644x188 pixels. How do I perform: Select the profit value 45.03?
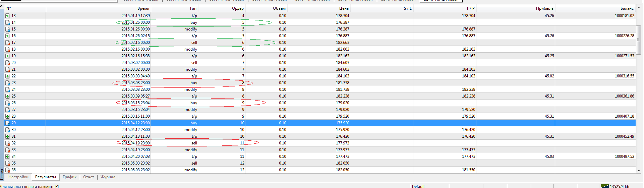pyautogui.click(x=549, y=156)
